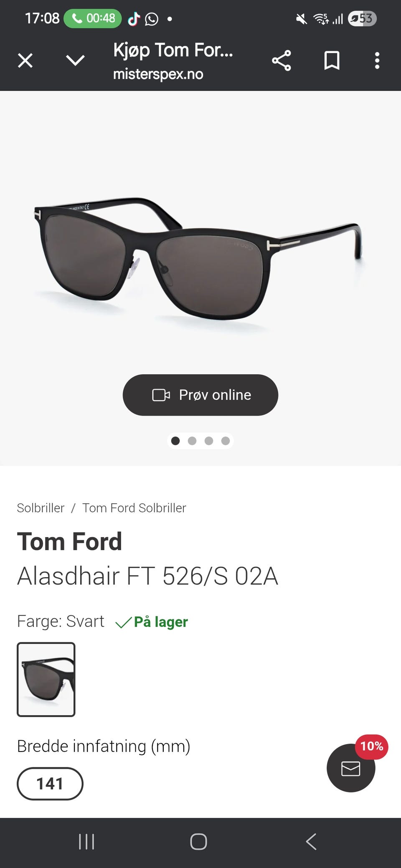The width and height of the screenshot is (401, 868).
Task: Tap the ongoing call timer pill
Action: coord(93,18)
